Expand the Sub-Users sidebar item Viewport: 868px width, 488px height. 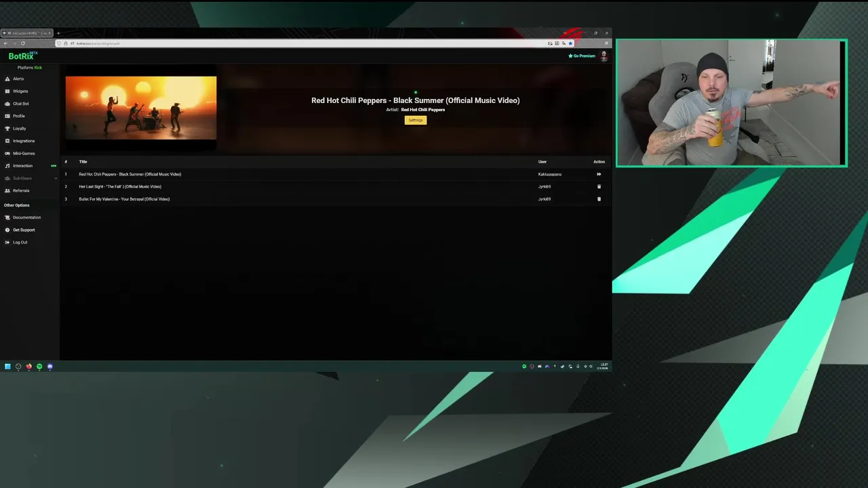(x=31, y=178)
